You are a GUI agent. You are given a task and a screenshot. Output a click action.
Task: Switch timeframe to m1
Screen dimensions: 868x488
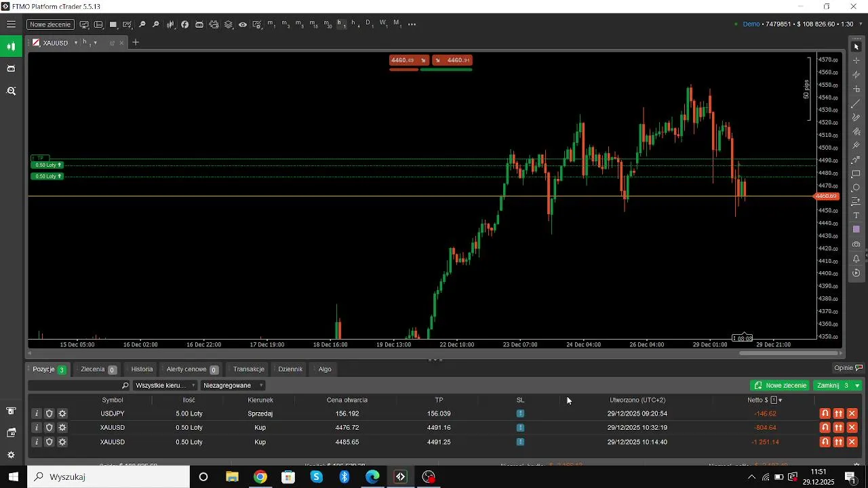(271, 24)
